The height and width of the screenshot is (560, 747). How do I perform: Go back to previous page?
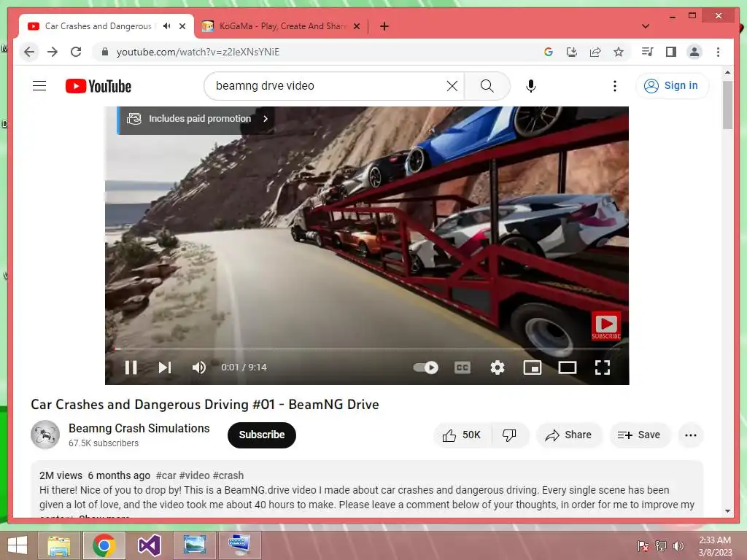pos(29,52)
